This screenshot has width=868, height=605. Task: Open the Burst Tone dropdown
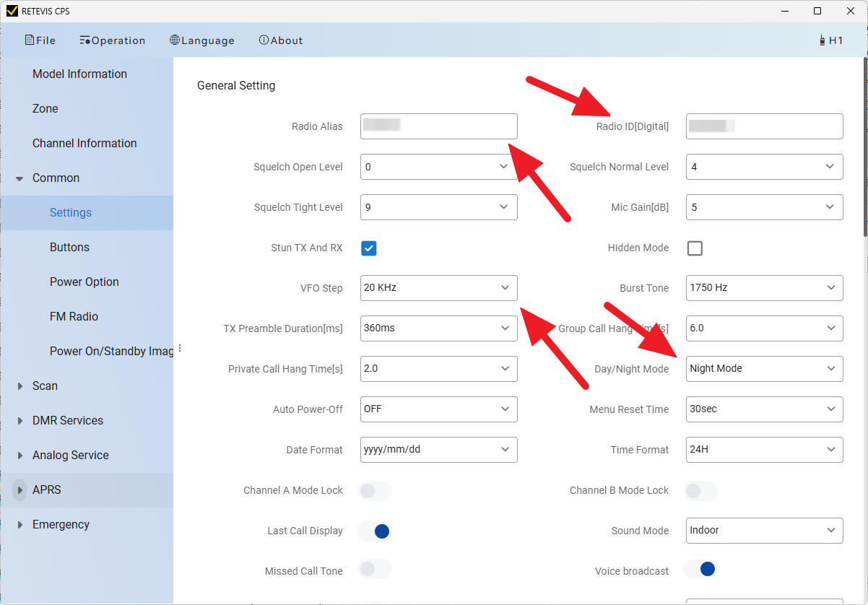click(764, 288)
